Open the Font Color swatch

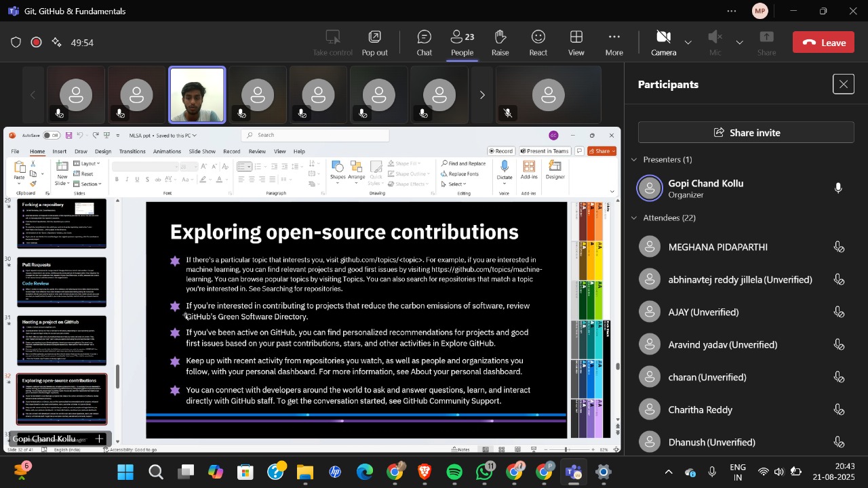coord(219,180)
